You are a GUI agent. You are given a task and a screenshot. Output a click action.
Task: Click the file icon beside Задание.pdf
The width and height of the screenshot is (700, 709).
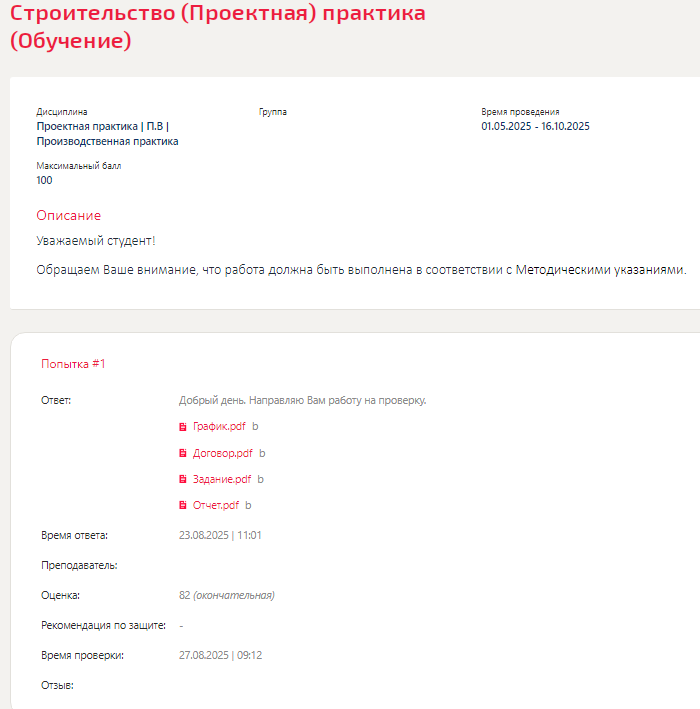[x=183, y=479]
